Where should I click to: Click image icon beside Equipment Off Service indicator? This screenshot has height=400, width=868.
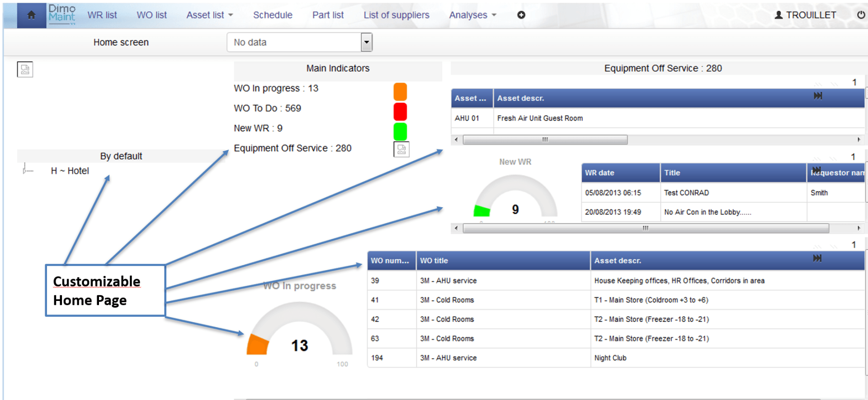(401, 149)
